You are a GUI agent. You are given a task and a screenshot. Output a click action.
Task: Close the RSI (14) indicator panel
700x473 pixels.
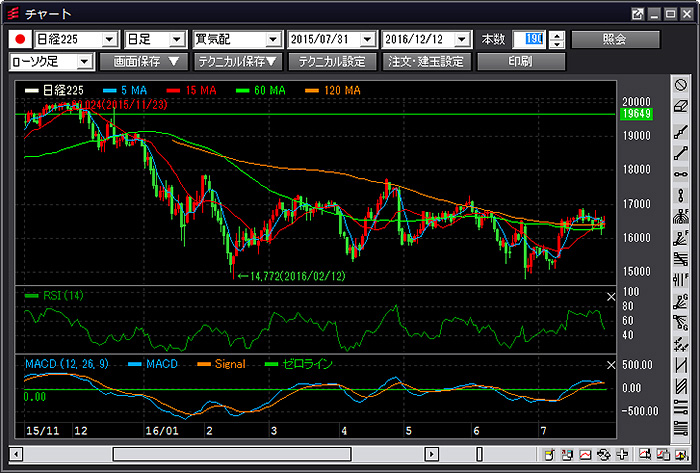click(x=611, y=297)
